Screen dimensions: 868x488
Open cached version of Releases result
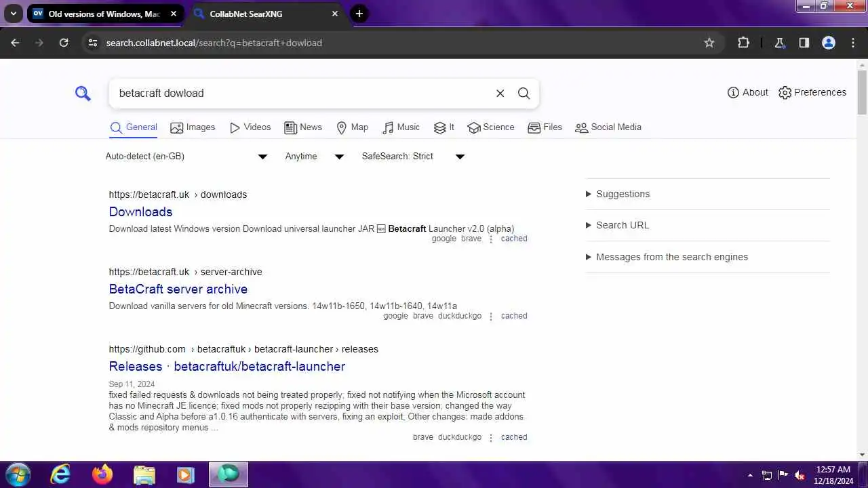tap(514, 437)
